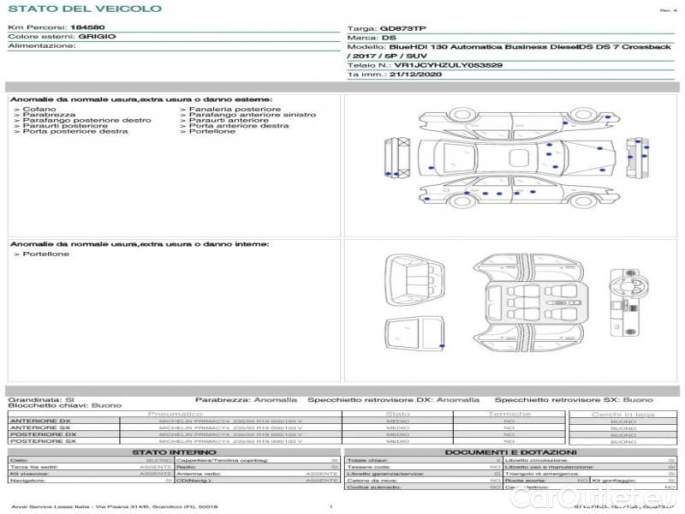Select the 'Targa: GD873TP' plate entry

click(387, 28)
